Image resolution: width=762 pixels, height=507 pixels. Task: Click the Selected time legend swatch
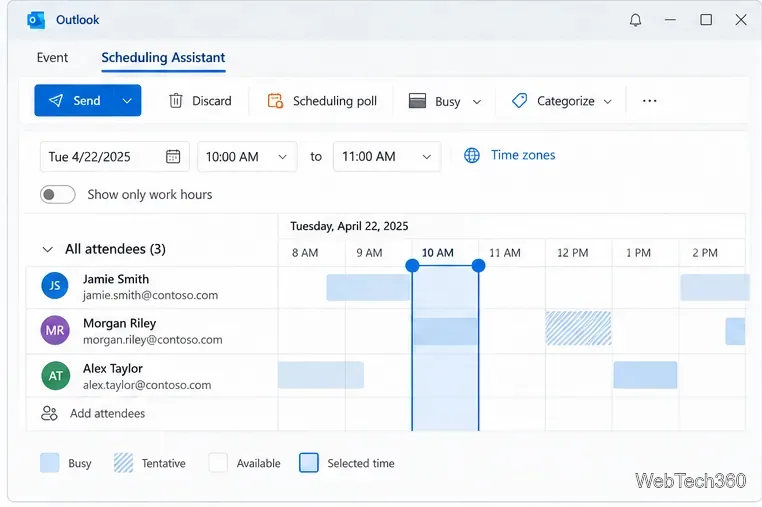coord(309,463)
